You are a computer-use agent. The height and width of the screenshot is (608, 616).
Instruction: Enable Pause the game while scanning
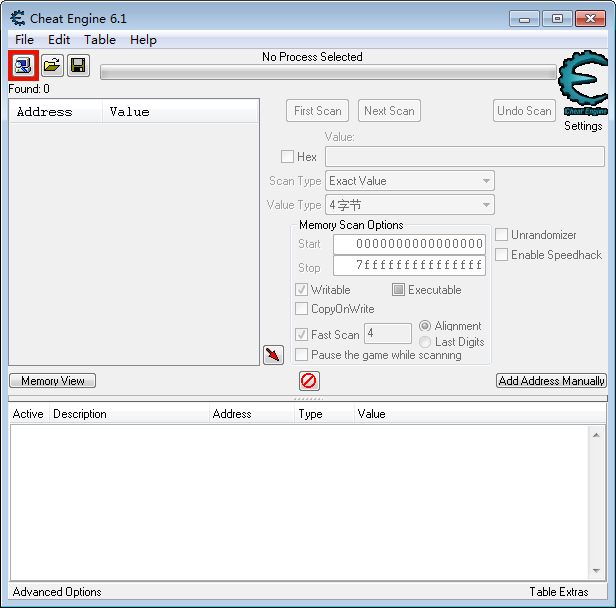301,355
